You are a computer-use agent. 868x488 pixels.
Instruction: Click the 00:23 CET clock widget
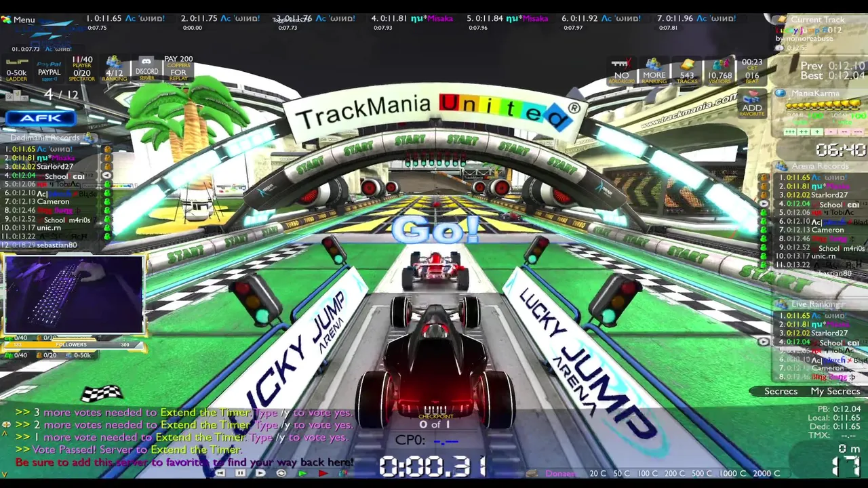pyautogui.click(x=751, y=71)
